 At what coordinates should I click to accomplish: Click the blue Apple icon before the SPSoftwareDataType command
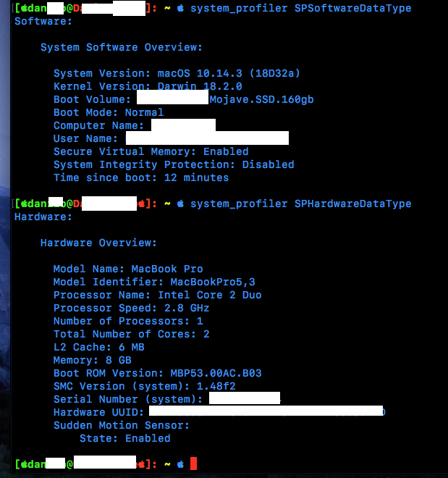click(x=180, y=8)
